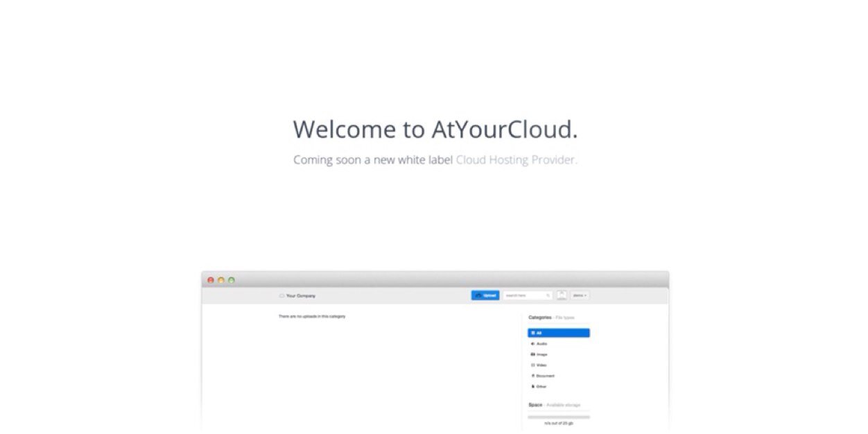Click the magnifier icon in search box

[548, 295]
